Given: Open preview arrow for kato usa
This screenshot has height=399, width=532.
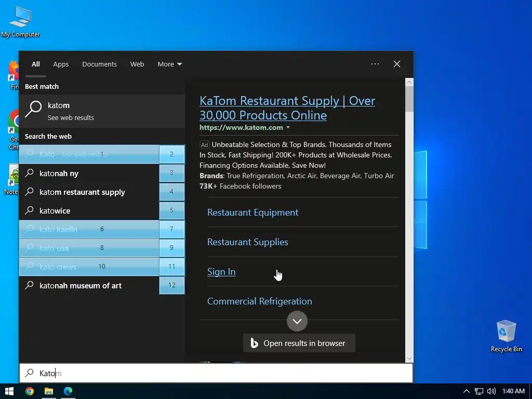Looking at the screenshot, I should (171, 248).
